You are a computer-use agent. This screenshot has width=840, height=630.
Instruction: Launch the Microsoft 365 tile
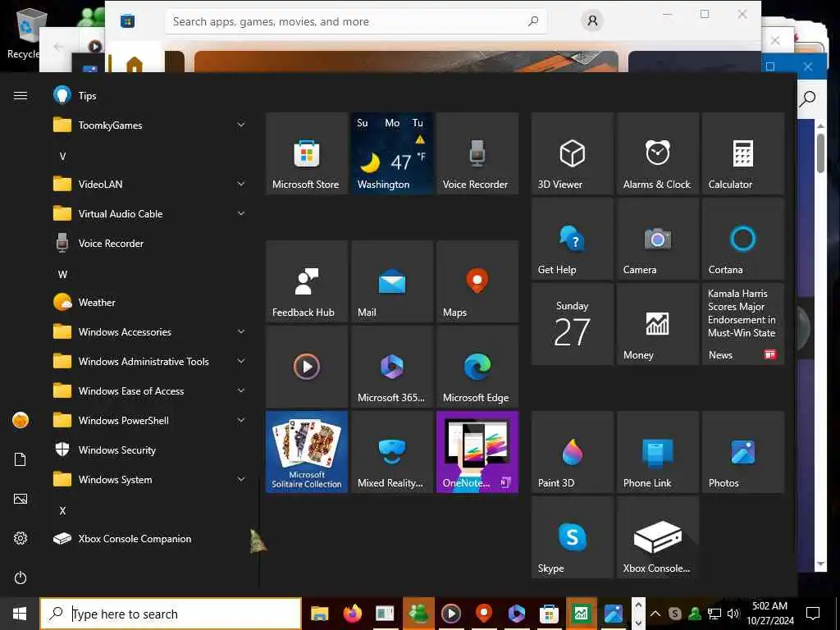click(x=392, y=367)
